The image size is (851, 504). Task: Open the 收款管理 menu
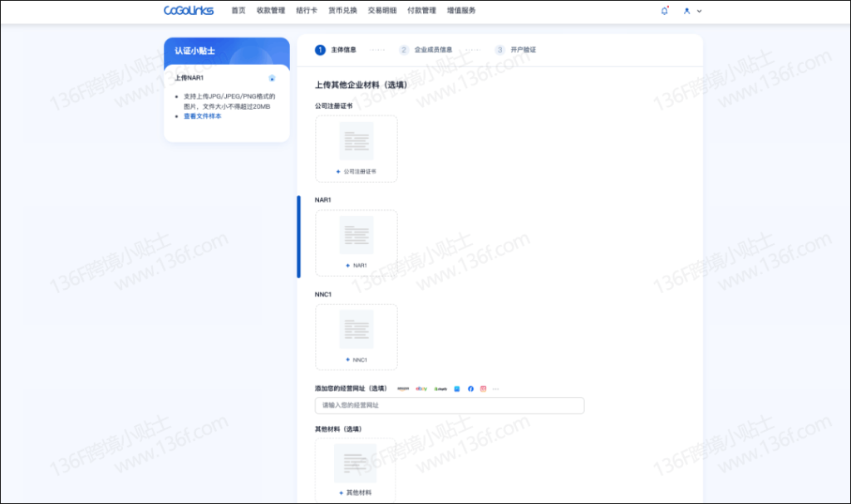pos(271,10)
